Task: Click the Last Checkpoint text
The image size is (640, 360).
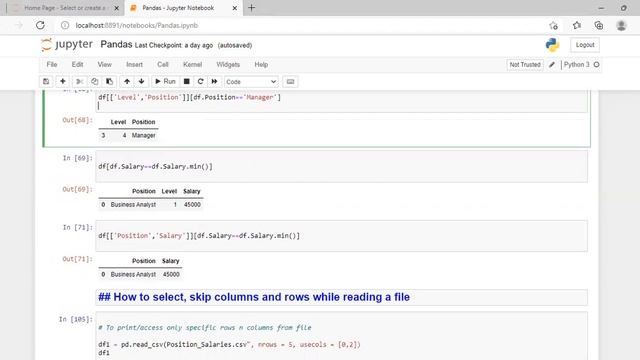Action: point(174,45)
